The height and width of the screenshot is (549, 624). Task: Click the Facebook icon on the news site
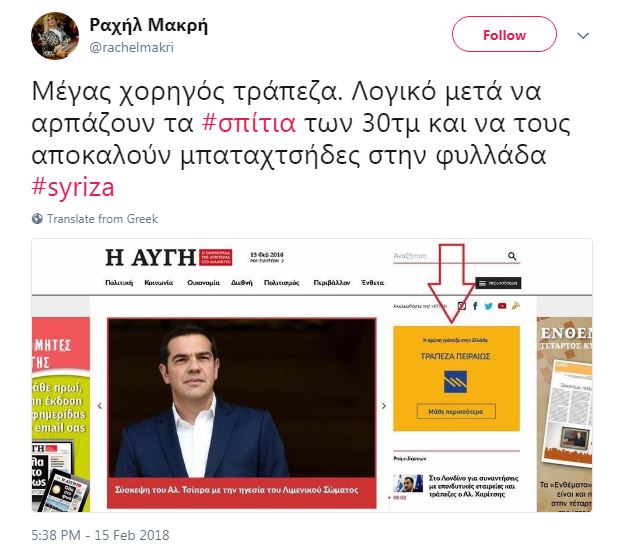click(x=475, y=306)
